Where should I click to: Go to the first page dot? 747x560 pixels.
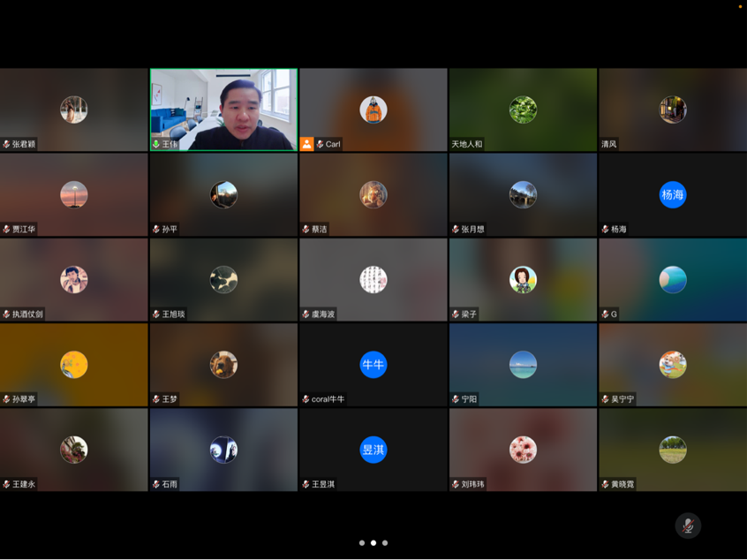click(362, 543)
